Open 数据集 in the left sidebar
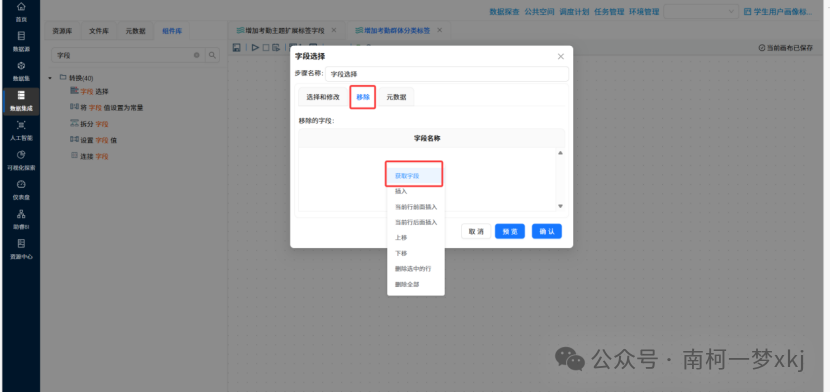 21,71
